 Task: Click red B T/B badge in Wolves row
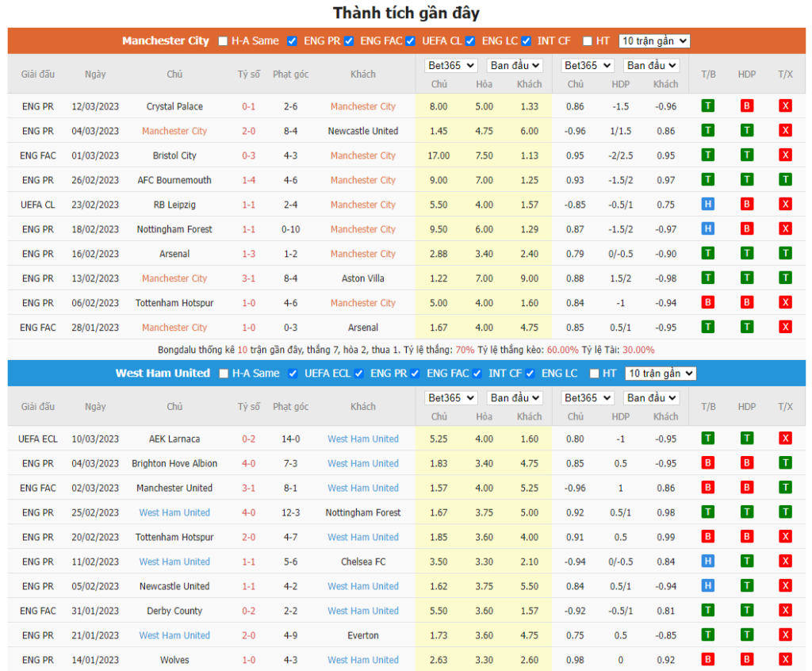click(x=707, y=660)
